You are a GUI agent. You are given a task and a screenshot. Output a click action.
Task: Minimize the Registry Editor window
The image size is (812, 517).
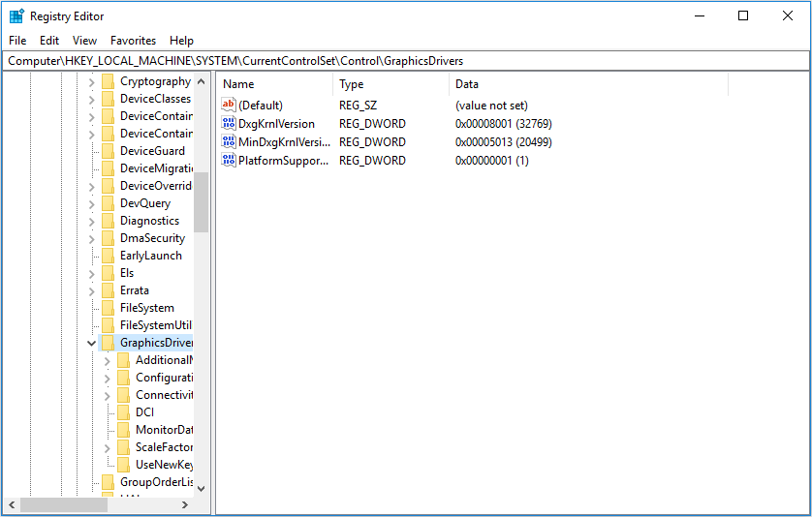click(700, 16)
